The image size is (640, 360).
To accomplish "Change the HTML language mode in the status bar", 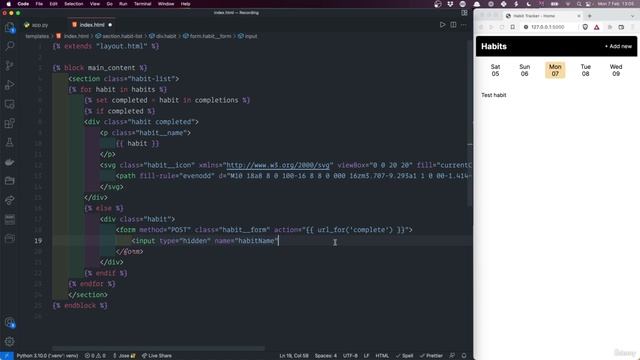I will point(382,356).
